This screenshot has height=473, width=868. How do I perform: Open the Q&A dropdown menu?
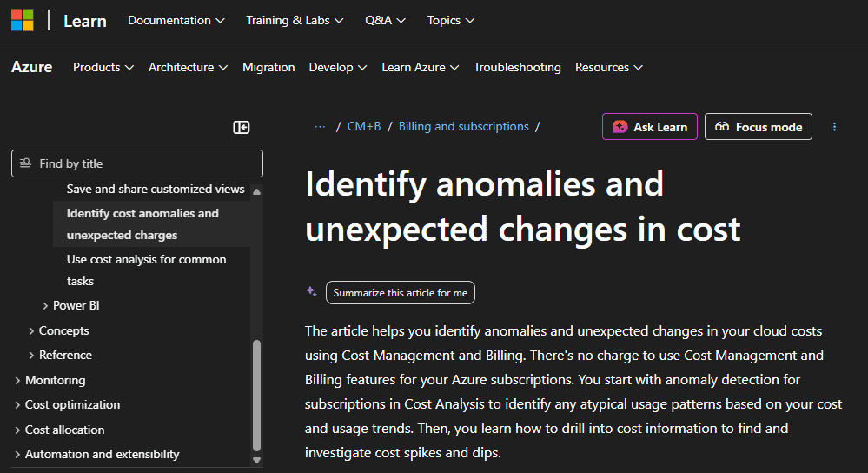click(385, 21)
